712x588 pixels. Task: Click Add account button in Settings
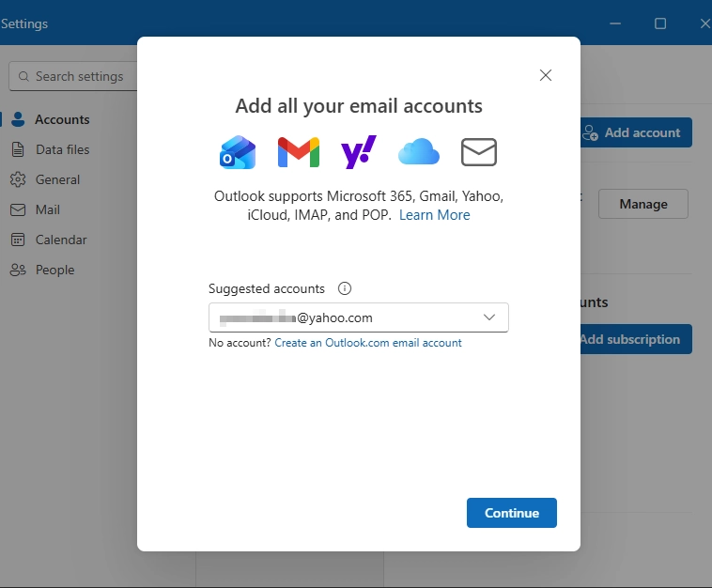click(x=636, y=132)
